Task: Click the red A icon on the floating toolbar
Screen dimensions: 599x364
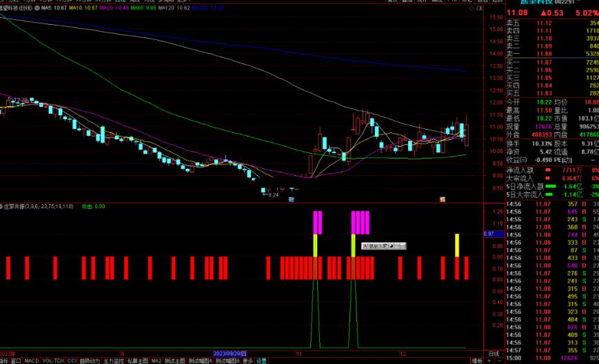Action: coord(365,246)
